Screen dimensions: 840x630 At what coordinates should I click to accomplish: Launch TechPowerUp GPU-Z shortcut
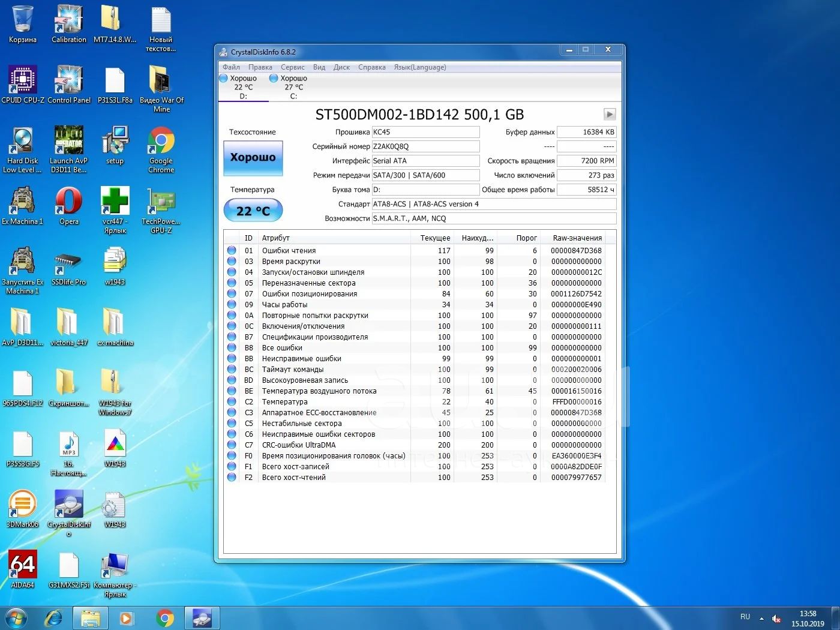point(161,210)
